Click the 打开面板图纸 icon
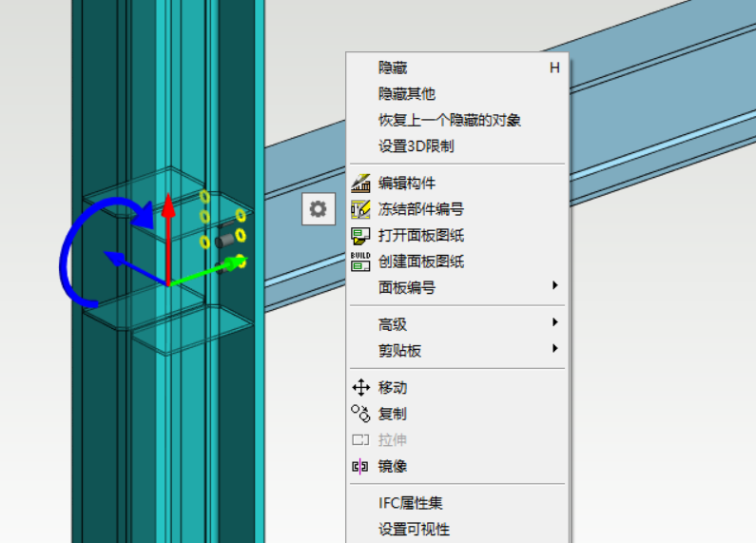Viewport: 756px width, 543px height. pyautogui.click(x=360, y=236)
